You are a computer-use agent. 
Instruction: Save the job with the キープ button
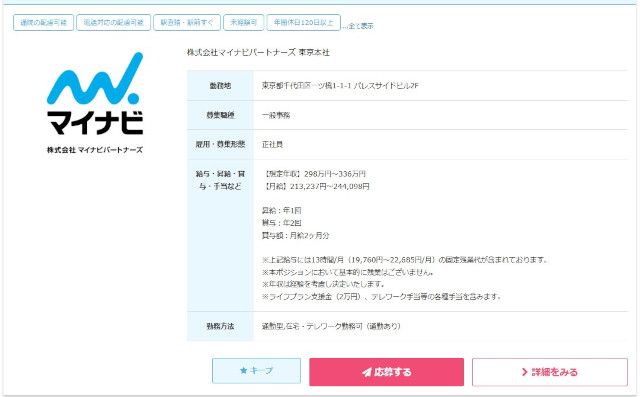click(256, 371)
